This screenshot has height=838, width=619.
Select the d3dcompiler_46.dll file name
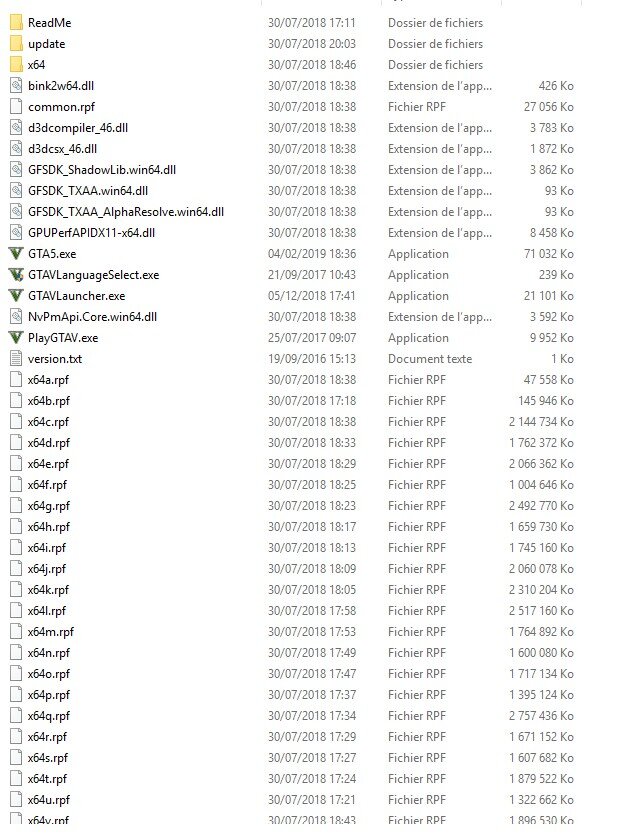(x=78, y=128)
